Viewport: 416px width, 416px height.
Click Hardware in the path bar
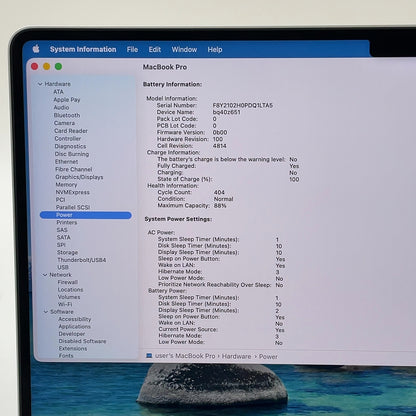pyautogui.click(x=237, y=356)
